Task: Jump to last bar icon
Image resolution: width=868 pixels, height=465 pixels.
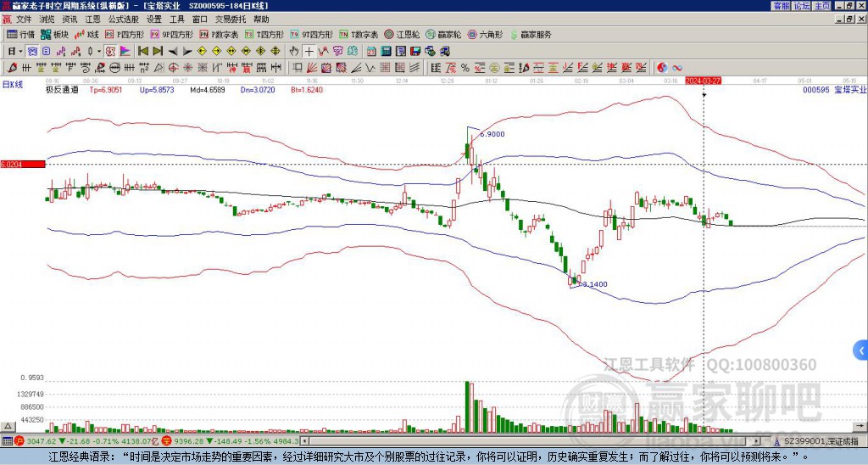Action: click(x=158, y=51)
